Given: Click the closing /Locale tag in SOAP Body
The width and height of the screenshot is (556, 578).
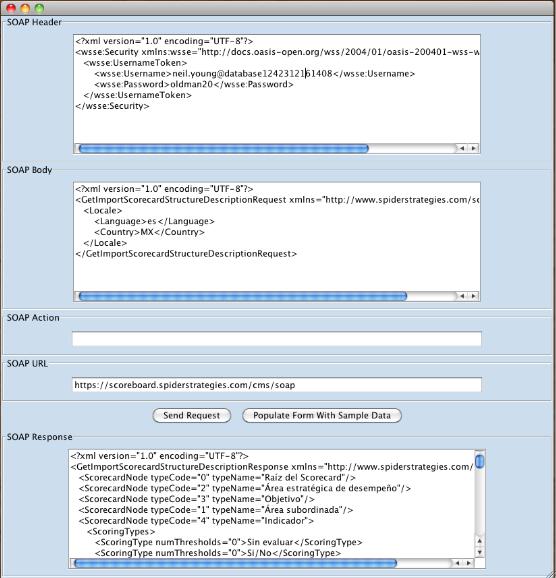Looking at the screenshot, I should pos(105,243).
